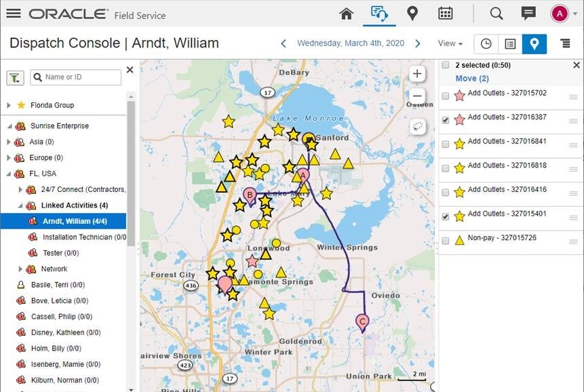The height and width of the screenshot is (392, 584).
Task: Switch to Map view pin icon
Action: [534, 44]
